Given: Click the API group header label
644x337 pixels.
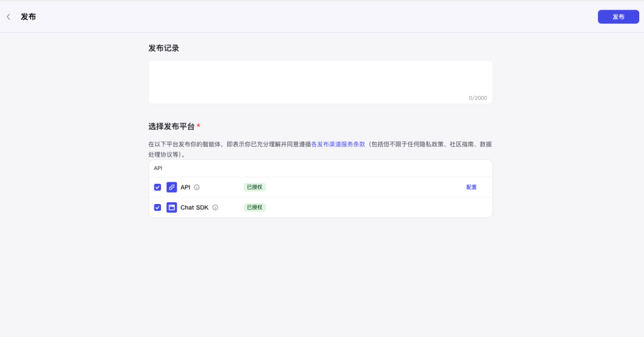Looking at the screenshot, I should pos(158,168).
